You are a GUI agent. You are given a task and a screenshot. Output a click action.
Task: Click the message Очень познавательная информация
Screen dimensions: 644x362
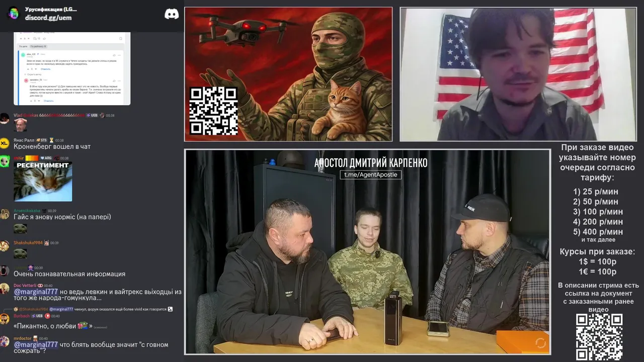(x=69, y=274)
